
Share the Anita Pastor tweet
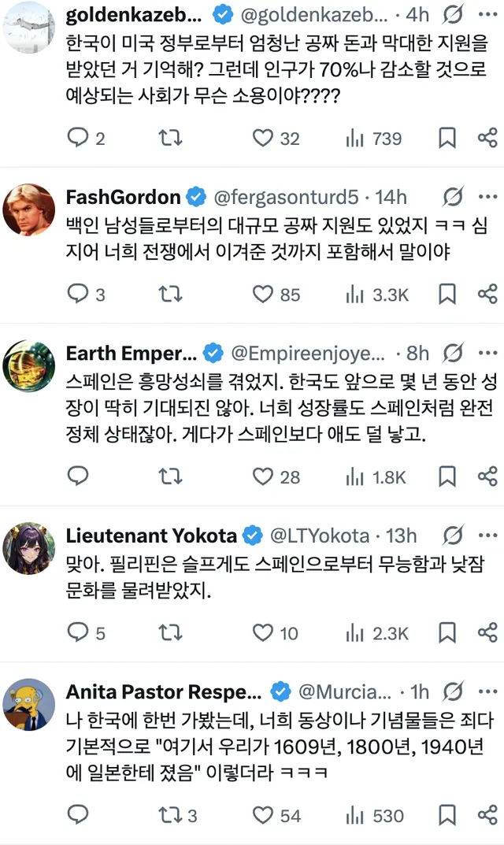click(487, 815)
